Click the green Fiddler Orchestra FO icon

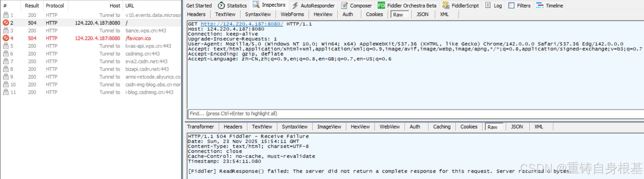click(x=381, y=5)
